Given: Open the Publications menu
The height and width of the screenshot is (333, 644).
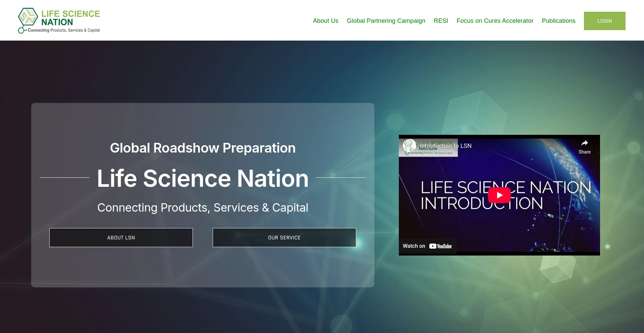Looking at the screenshot, I should click(558, 21).
